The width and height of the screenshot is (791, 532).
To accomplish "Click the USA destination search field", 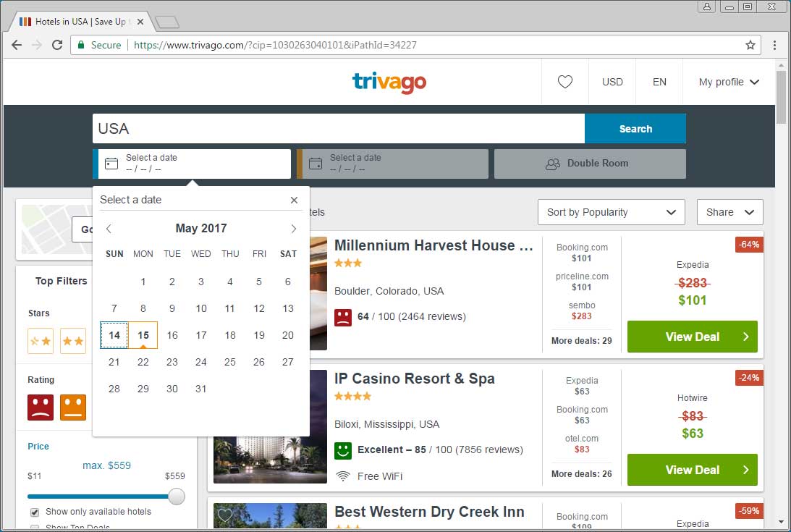I will tap(339, 129).
